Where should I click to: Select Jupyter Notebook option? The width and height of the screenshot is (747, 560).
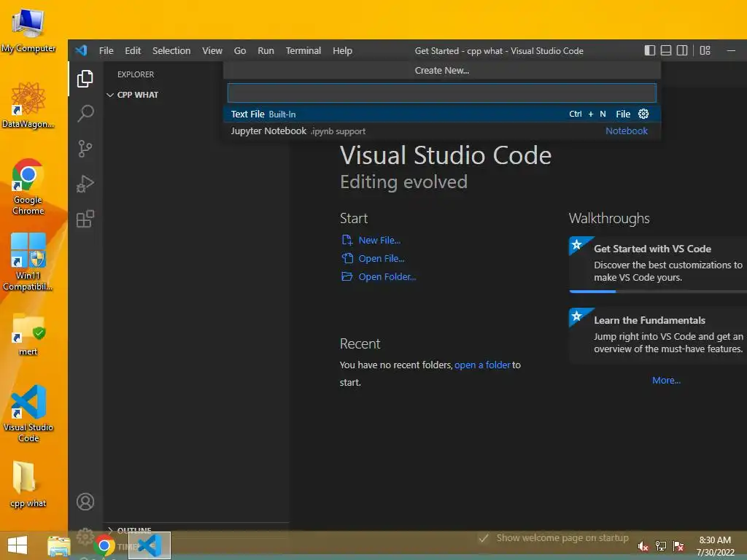point(441,131)
